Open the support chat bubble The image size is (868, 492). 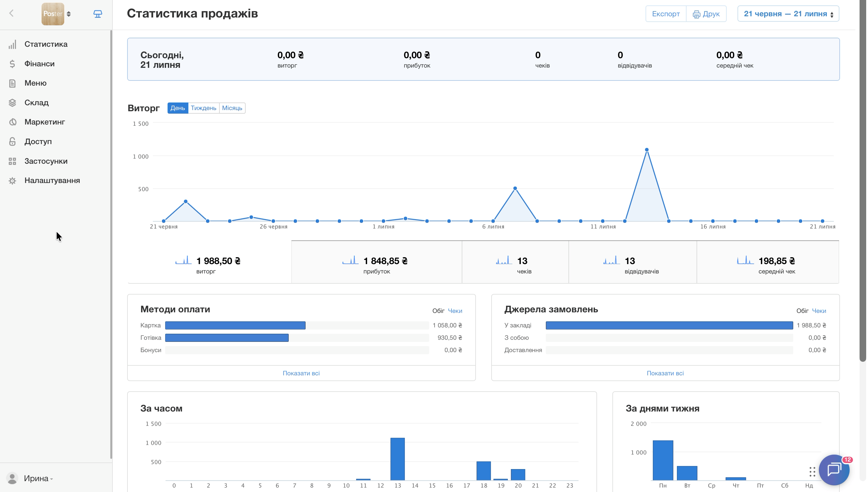834,470
